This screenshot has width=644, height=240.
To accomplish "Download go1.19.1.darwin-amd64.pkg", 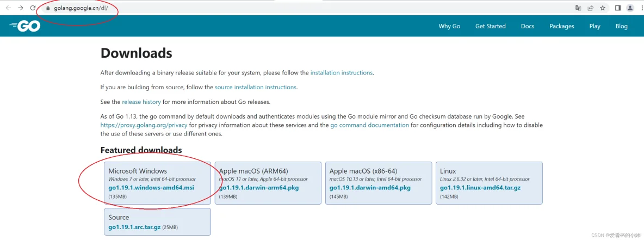I will pos(370,188).
